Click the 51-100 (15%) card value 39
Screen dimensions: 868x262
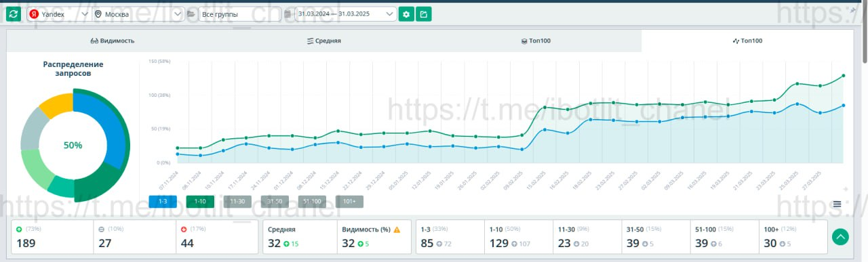(703, 244)
